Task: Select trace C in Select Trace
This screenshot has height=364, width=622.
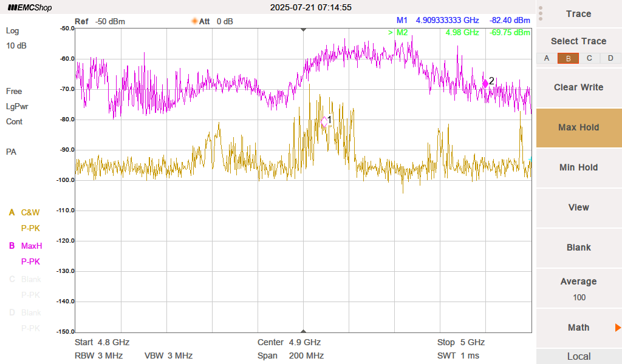Action: tap(589, 58)
